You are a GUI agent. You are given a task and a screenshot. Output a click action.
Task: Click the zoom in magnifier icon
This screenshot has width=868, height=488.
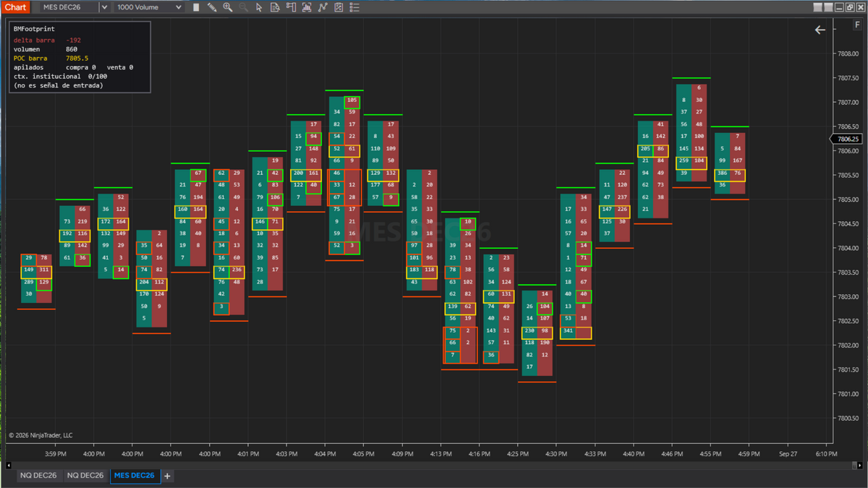click(228, 7)
